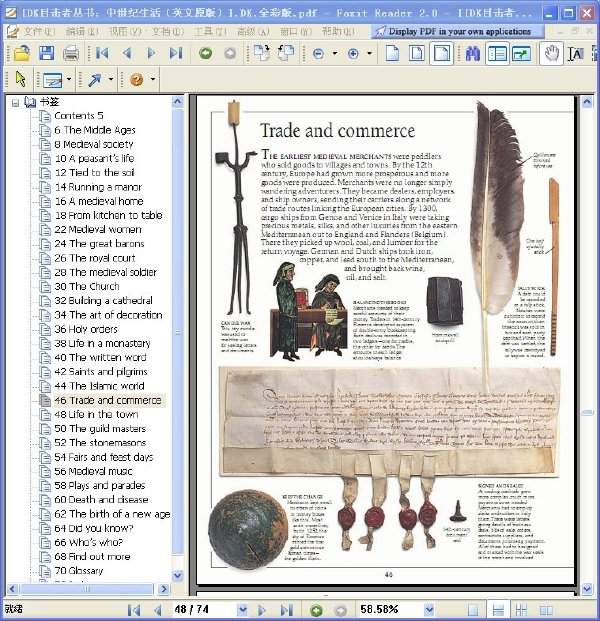Open bookmark 48 Life in the town

(96, 414)
